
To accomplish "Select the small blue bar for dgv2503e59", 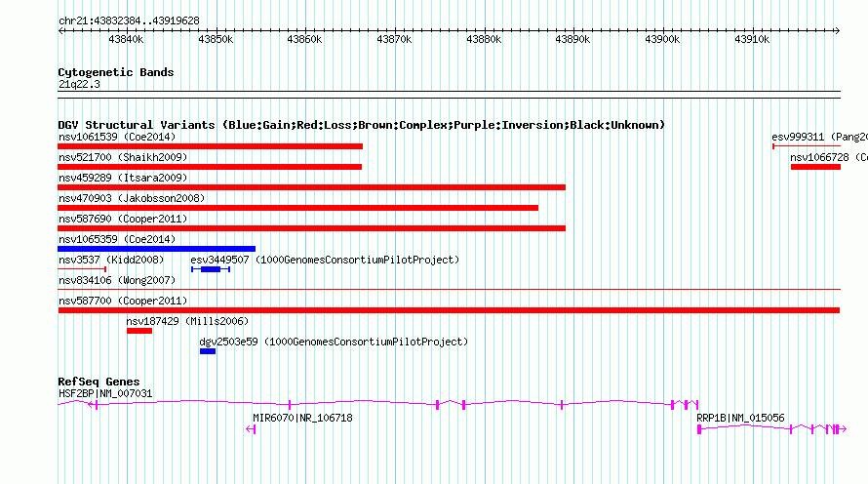I will 208,351.
